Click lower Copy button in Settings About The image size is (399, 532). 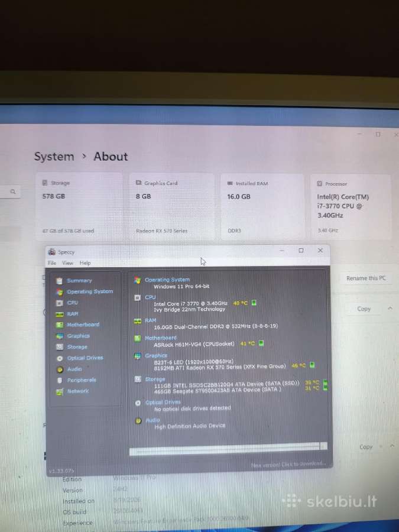366,447
